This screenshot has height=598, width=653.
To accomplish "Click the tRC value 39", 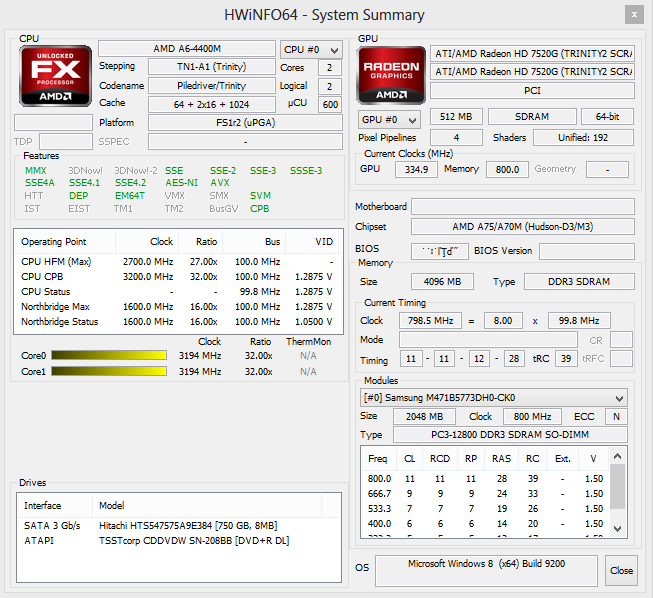I will pyautogui.click(x=566, y=359).
